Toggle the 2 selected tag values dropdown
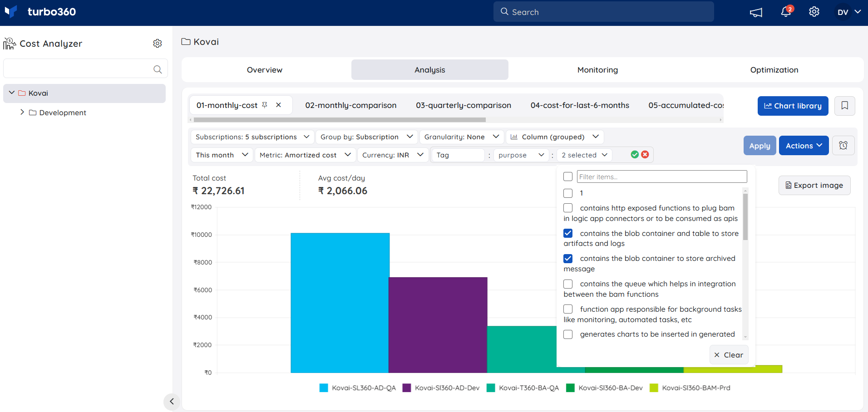The height and width of the screenshot is (412, 868). [584, 155]
